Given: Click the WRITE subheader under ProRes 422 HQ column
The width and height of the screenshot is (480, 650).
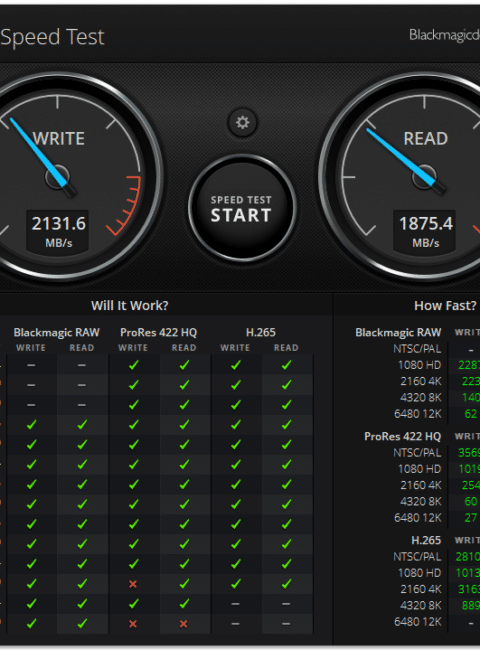Looking at the screenshot, I should 133,348.
